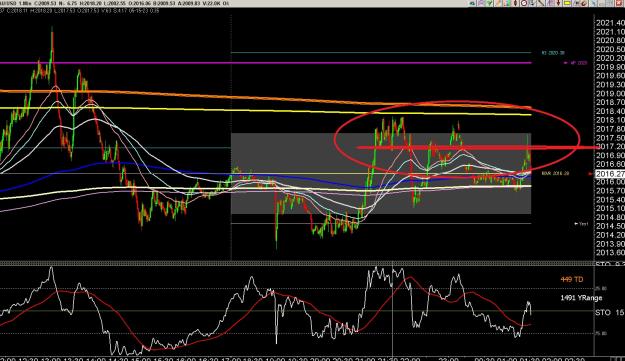Select the magenta horizontal level line
Screen dimensions: 625x361
[x=265, y=63]
